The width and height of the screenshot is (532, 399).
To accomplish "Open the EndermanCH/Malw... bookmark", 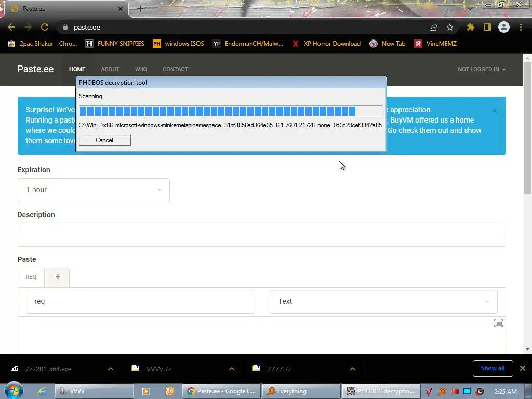I will [248, 44].
